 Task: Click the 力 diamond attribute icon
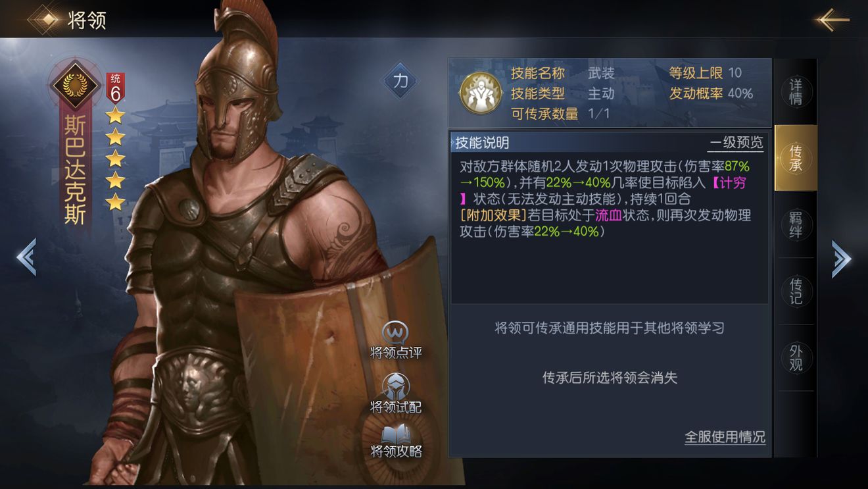[x=400, y=80]
